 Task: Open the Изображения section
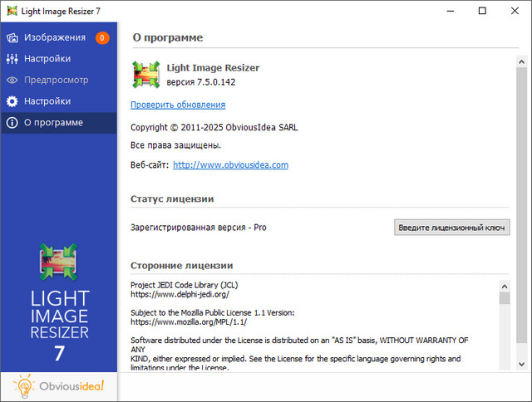click(x=59, y=37)
